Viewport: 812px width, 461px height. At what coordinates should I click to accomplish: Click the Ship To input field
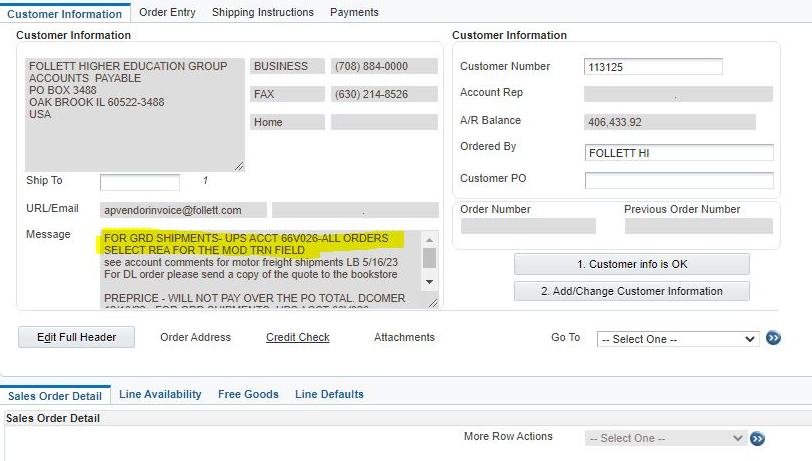pyautogui.click(x=140, y=182)
